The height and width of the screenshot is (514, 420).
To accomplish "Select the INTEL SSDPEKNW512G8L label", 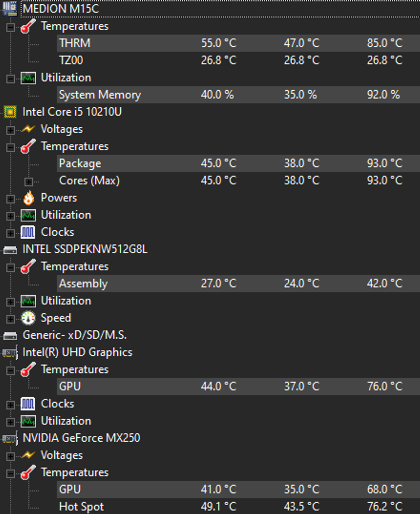I will [x=85, y=249].
